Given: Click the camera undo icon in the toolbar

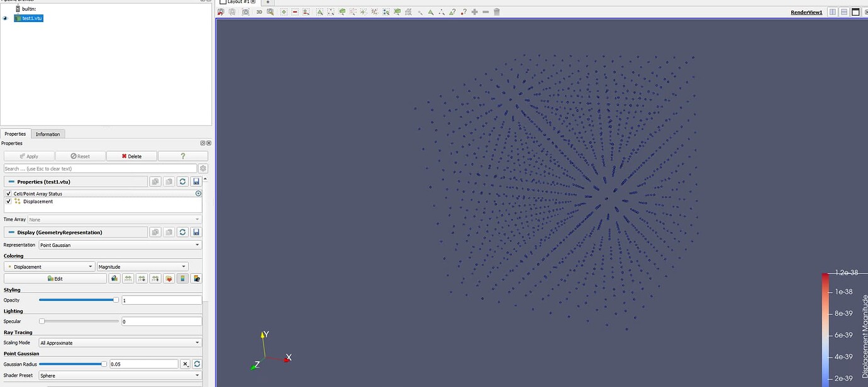Looking at the screenshot, I should pos(221,11).
